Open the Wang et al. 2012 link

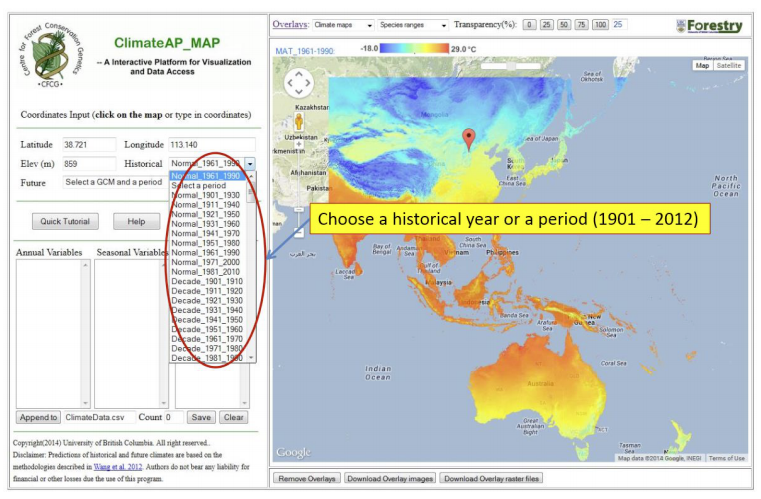tap(118, 467)
